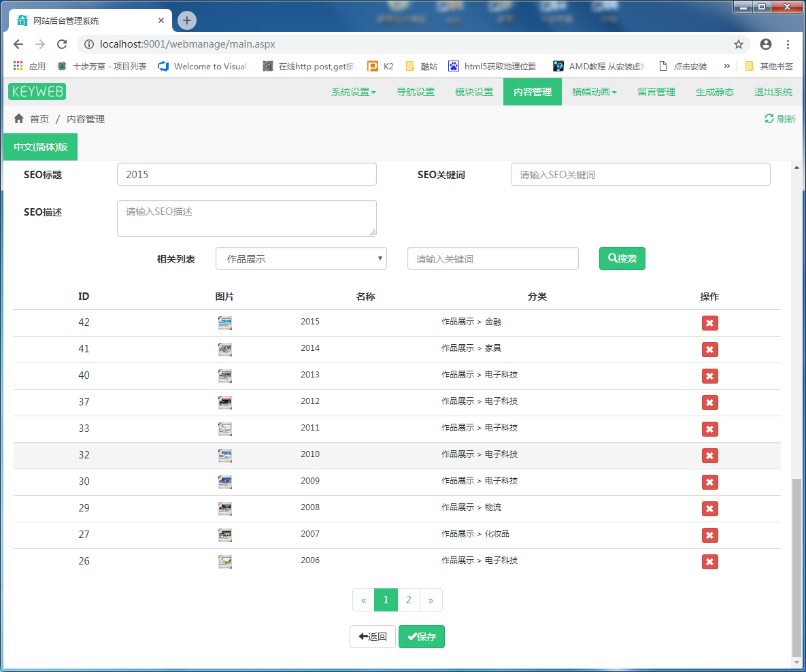Select the 内容管理 menu item
The height and width of the screenshot is (672, 806).
pyautogui.click(x=533, y=92)
